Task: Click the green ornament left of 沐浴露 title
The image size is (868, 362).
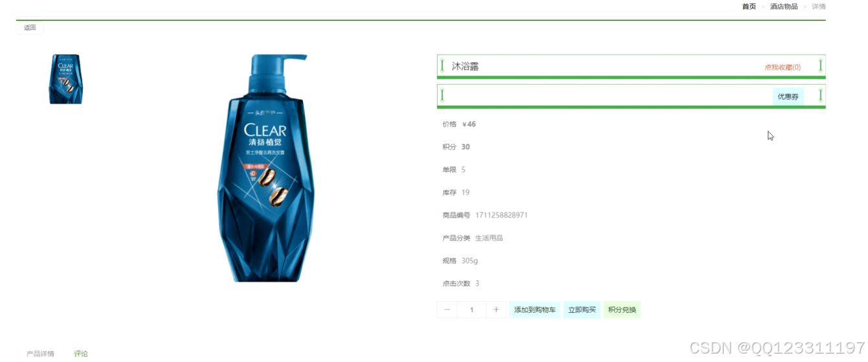Action: (x=442, y=65)
